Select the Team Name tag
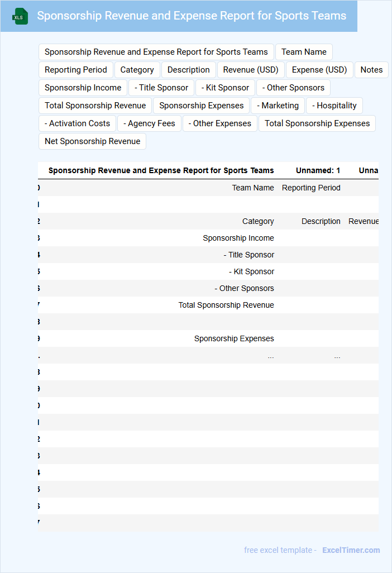392x573 pixels. (304, 52)
